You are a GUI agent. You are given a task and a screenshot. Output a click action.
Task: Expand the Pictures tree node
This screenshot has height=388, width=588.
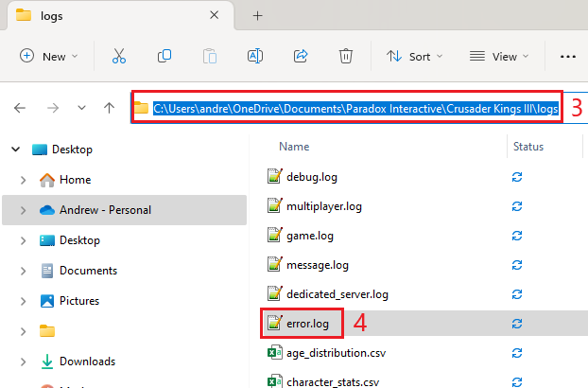tap(23, 301)
